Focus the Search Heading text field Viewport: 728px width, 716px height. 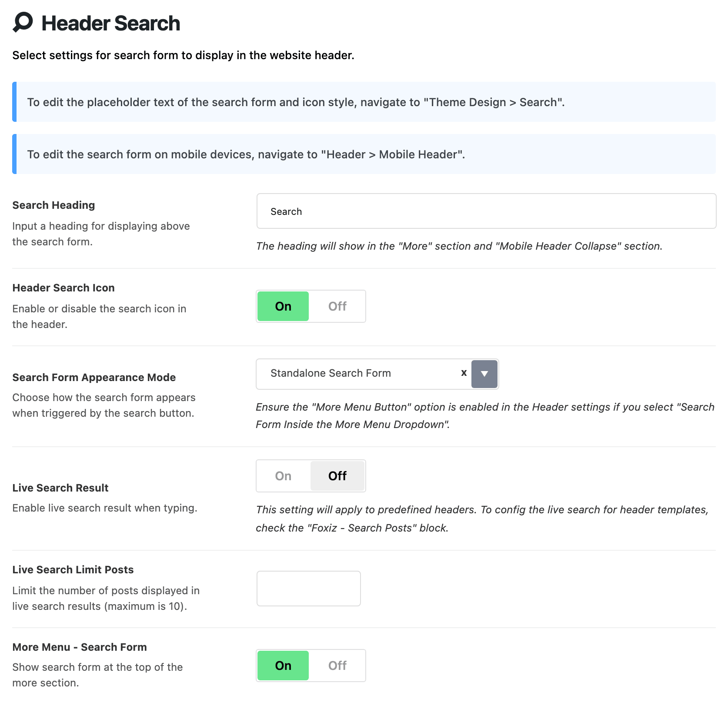click(x=486, y=211)
